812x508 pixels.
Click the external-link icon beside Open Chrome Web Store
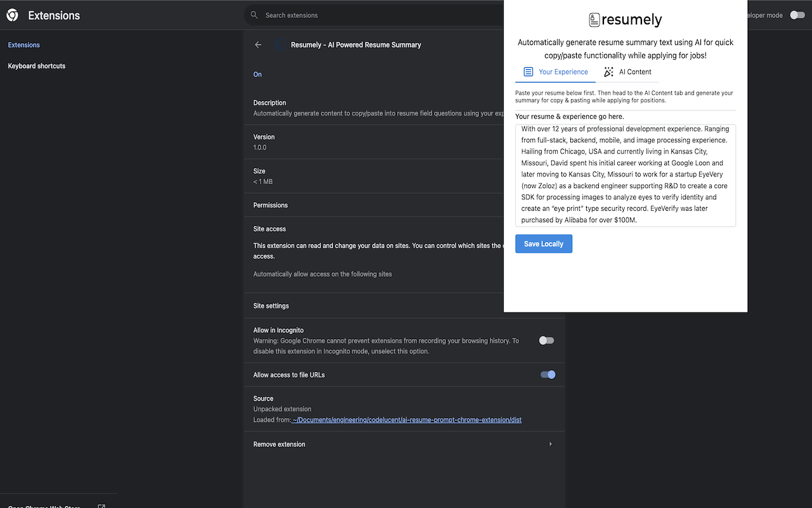coord(101,505)
